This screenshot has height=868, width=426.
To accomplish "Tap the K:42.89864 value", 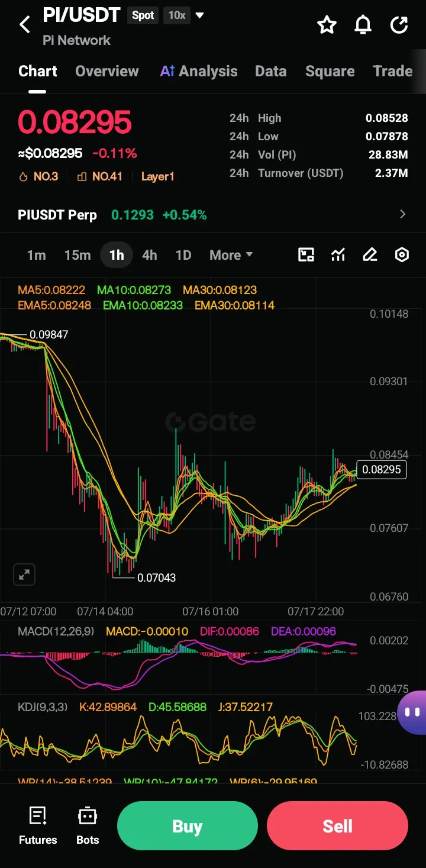I will coord(108,707).
